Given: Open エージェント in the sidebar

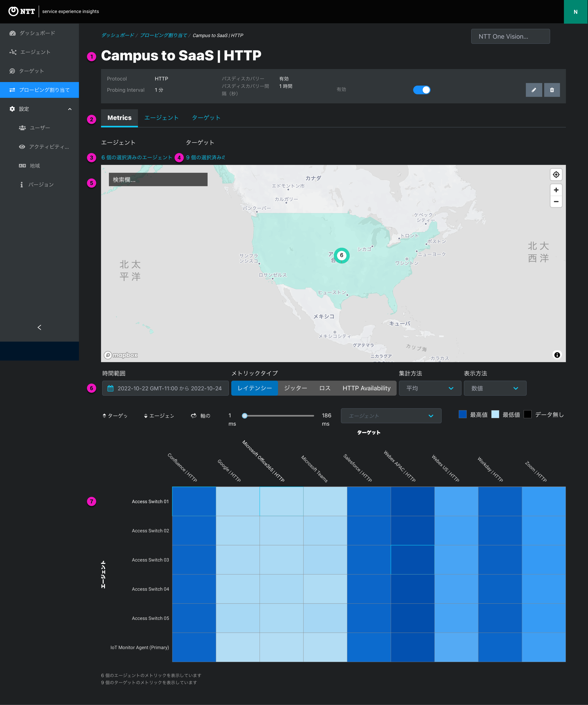Looking at the screenshot, I should click(39, 52).
